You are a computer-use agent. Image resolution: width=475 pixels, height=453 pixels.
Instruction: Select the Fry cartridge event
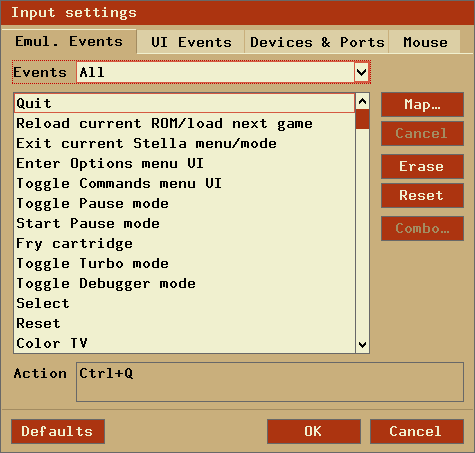click(x=184, y=243)
